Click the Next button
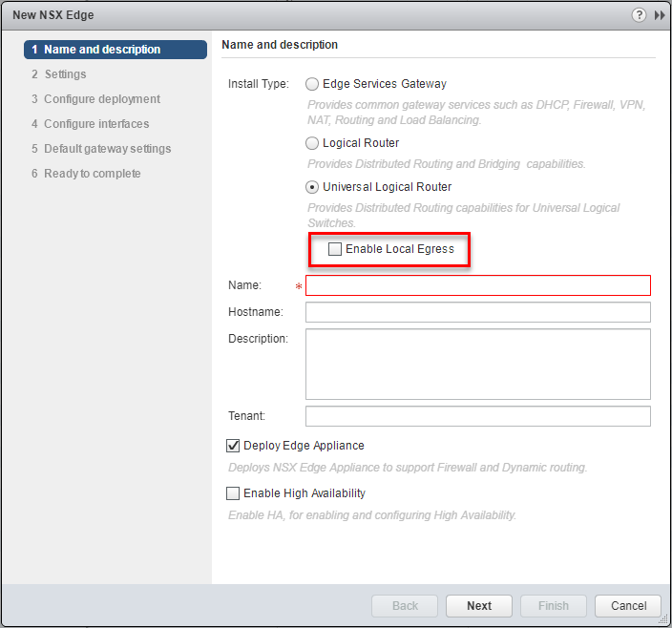The width and height of the screenshot is (672, 628). tap(479, 606)
